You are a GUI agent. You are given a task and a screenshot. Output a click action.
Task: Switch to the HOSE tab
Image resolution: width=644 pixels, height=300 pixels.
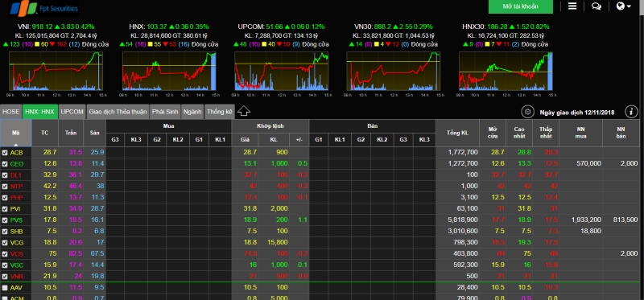(10, 112)
